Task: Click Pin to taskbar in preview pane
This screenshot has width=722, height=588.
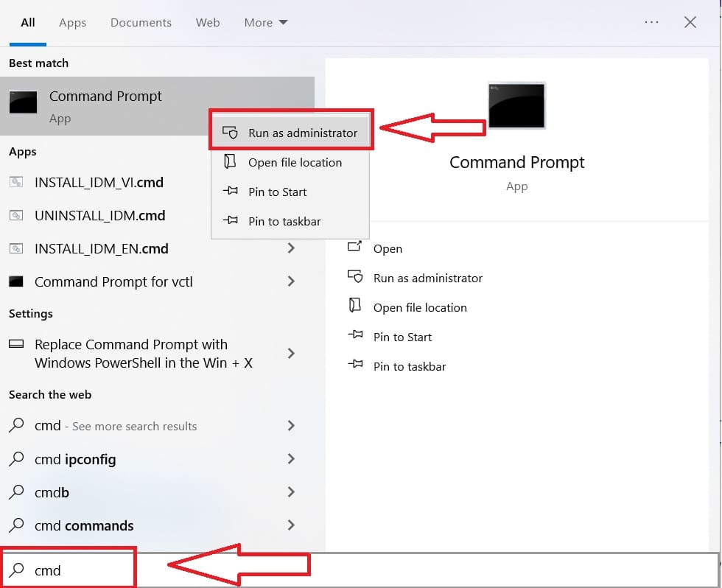Action: click(x=410, y=366)
